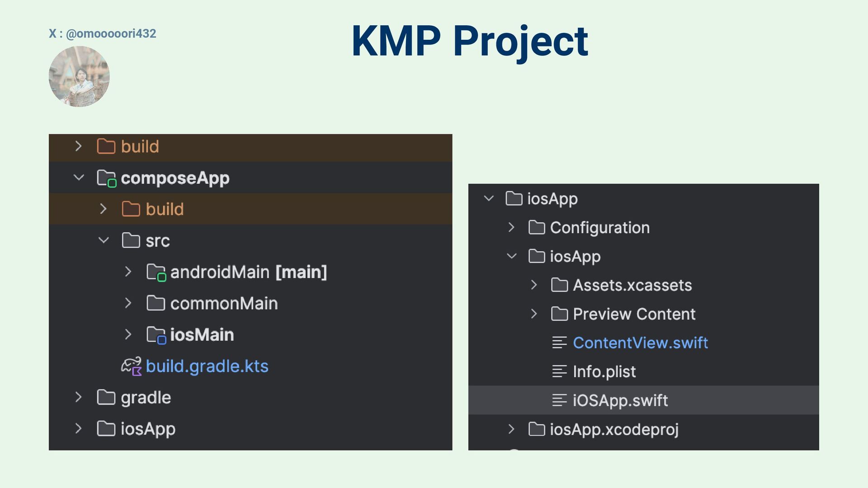Click the androidMain module folder icon
This screenshot has width=868, height=488.
point(156,272)
